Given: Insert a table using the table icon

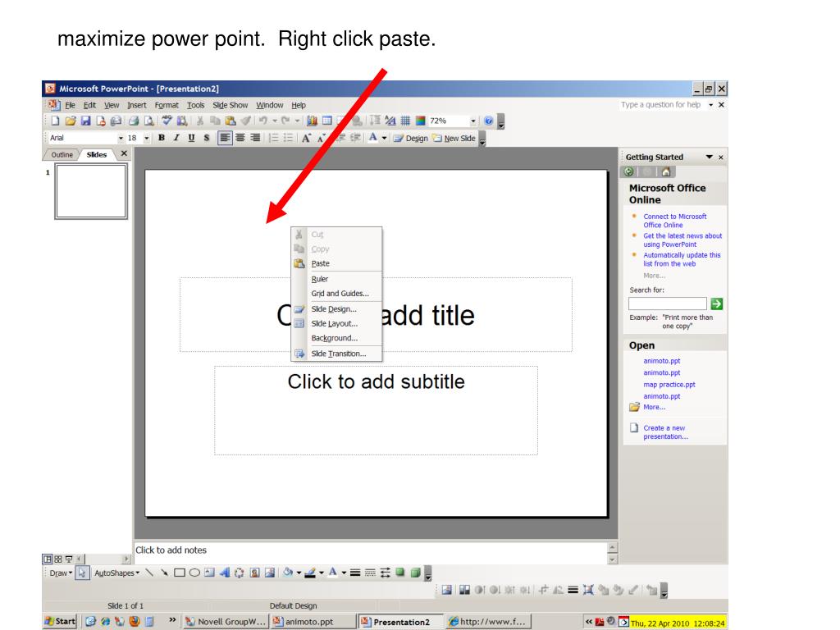Looking at the screenshot, I should tap(326, 121).
